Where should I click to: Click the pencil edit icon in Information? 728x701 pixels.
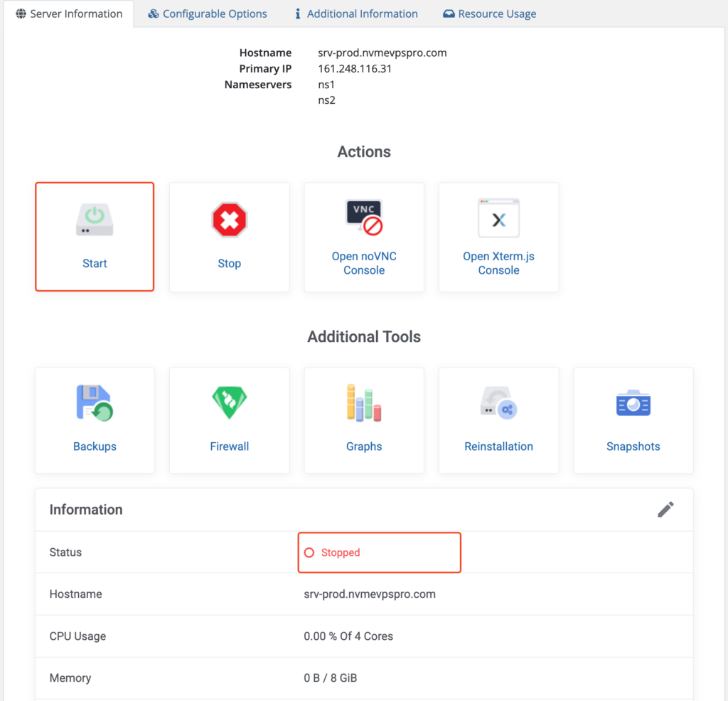(665, 509)
